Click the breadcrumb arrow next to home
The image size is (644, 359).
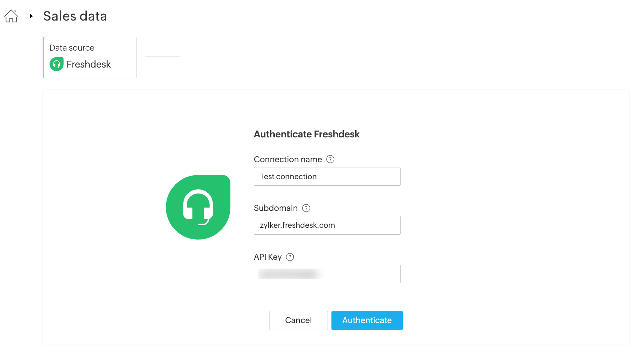click(31, 16)
